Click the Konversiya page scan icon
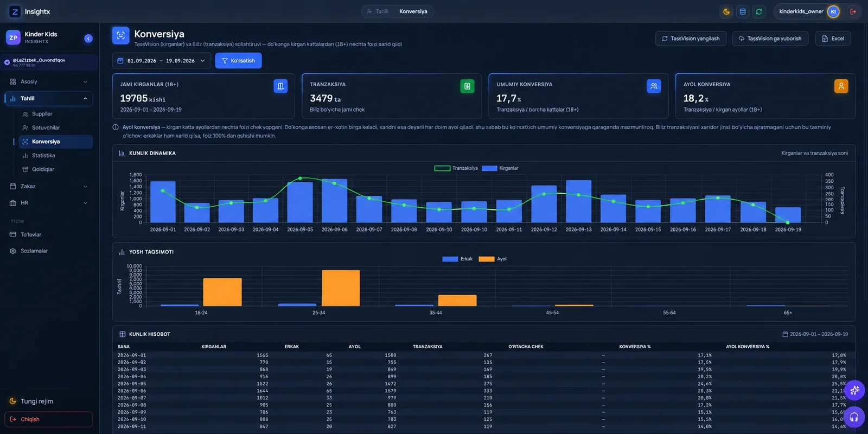The height and width of the screenshot is (434, 868). [120, 35]
